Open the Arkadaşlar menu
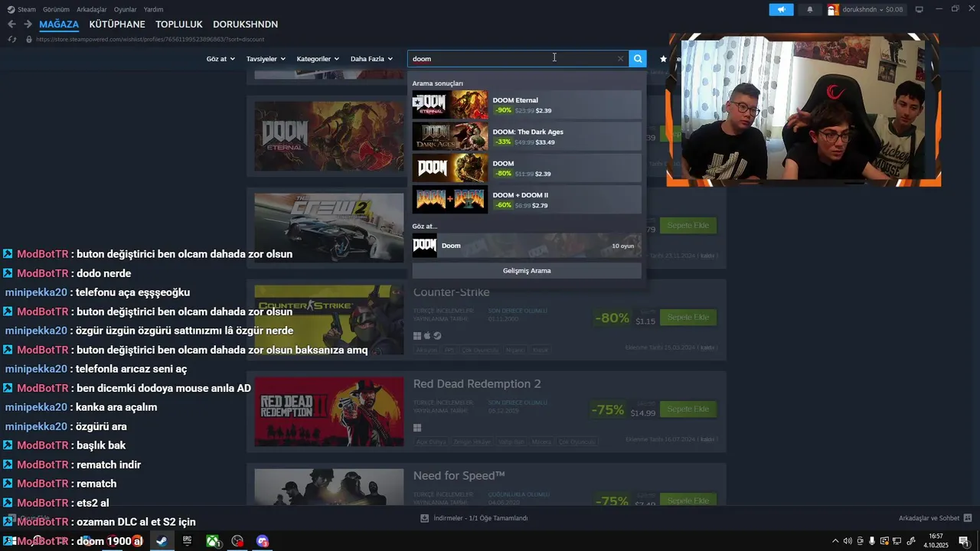 coord(92,9)
